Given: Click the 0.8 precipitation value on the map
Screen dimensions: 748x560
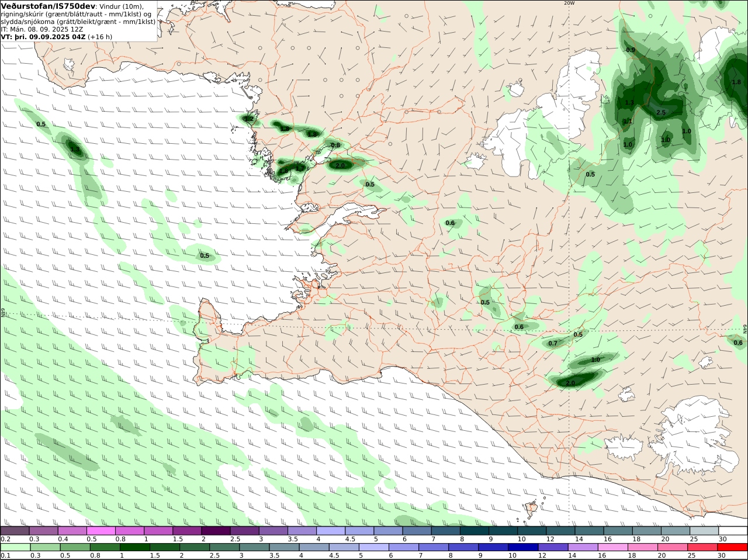Looking at the screenshot, I should click(335, 146).
